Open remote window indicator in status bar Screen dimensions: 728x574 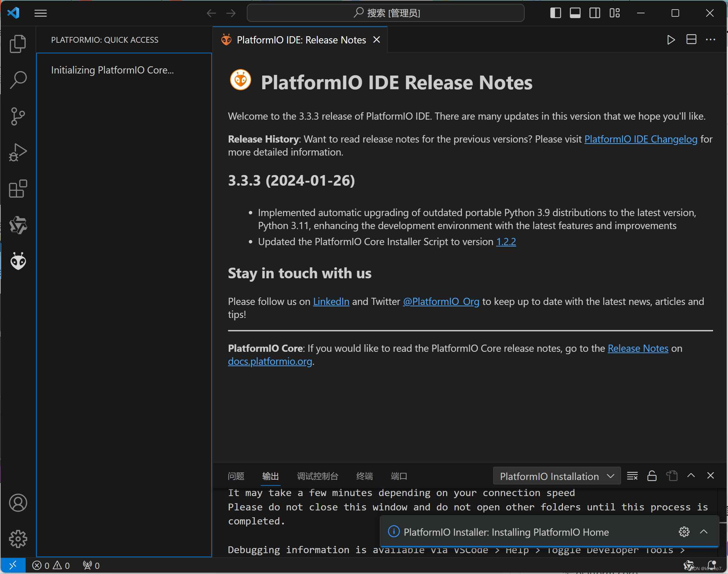point(13,565)
